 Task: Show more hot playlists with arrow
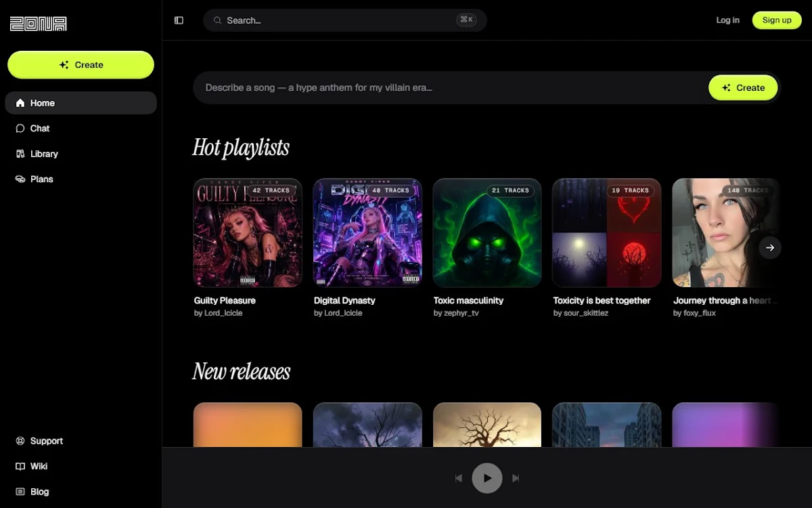tap(769, 247)
